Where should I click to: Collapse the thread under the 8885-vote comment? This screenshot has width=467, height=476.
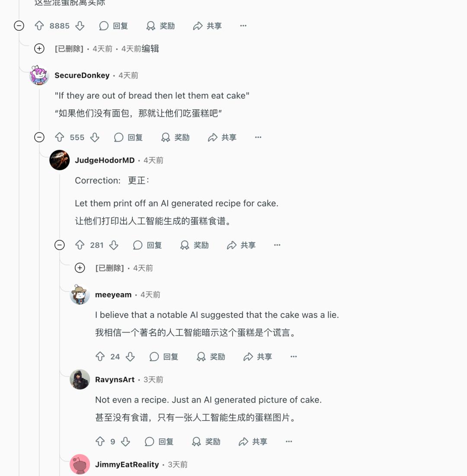[x=19, y=26]
